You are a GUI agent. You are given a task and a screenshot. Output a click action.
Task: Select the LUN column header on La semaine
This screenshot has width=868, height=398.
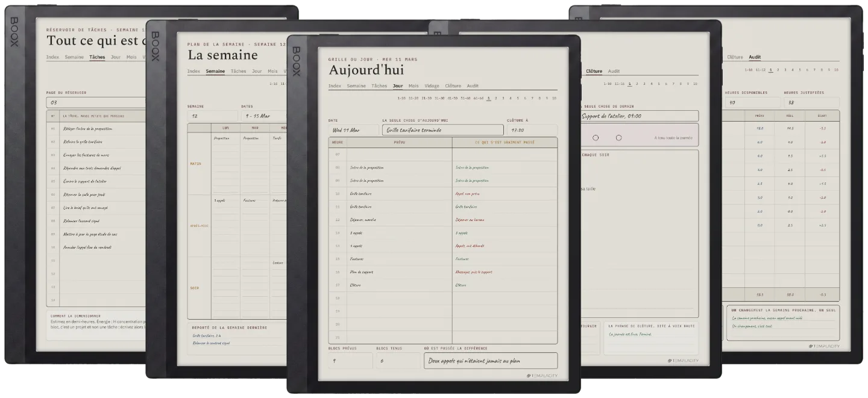(x=226, y=128)
